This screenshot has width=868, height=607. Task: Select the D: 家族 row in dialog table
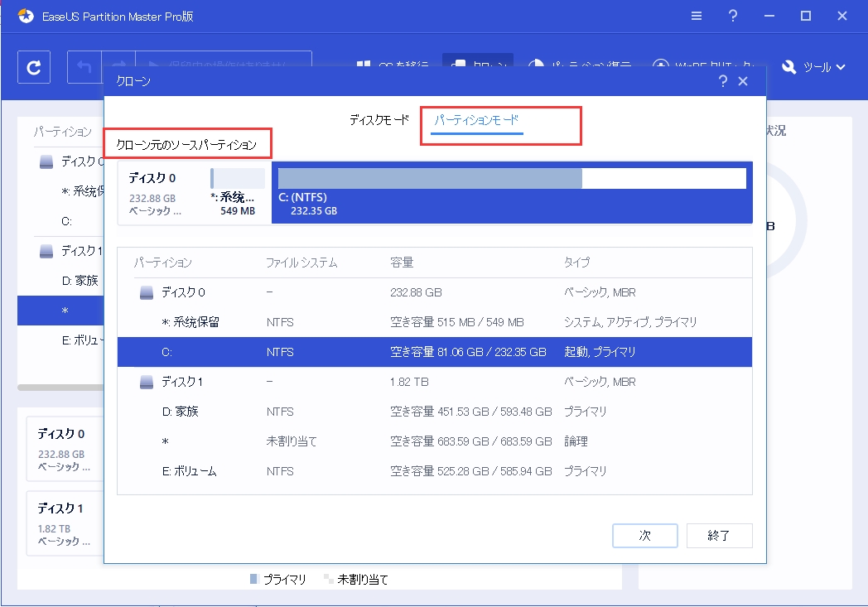[435, 412]
